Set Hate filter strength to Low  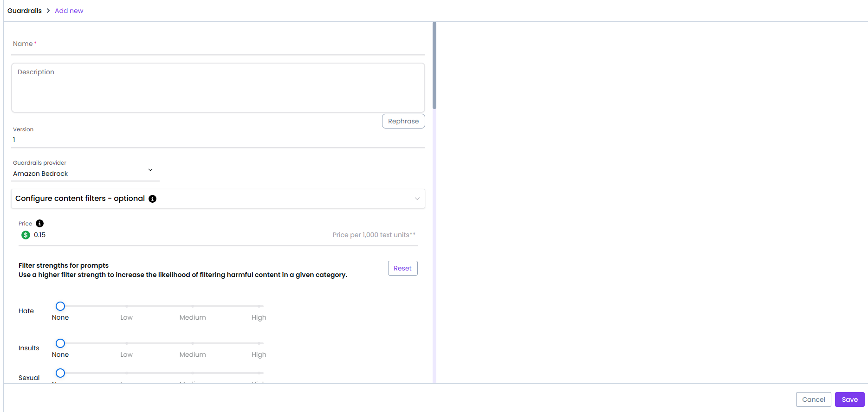coord(127,306)
